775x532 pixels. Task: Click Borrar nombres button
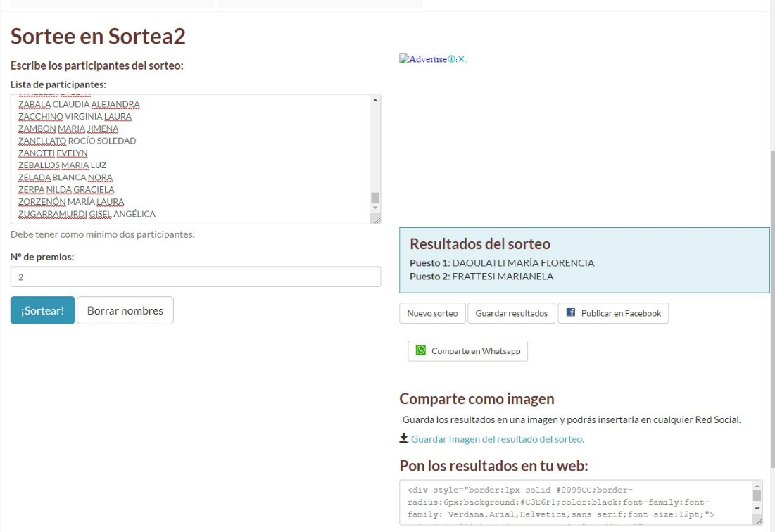point(125,310)
